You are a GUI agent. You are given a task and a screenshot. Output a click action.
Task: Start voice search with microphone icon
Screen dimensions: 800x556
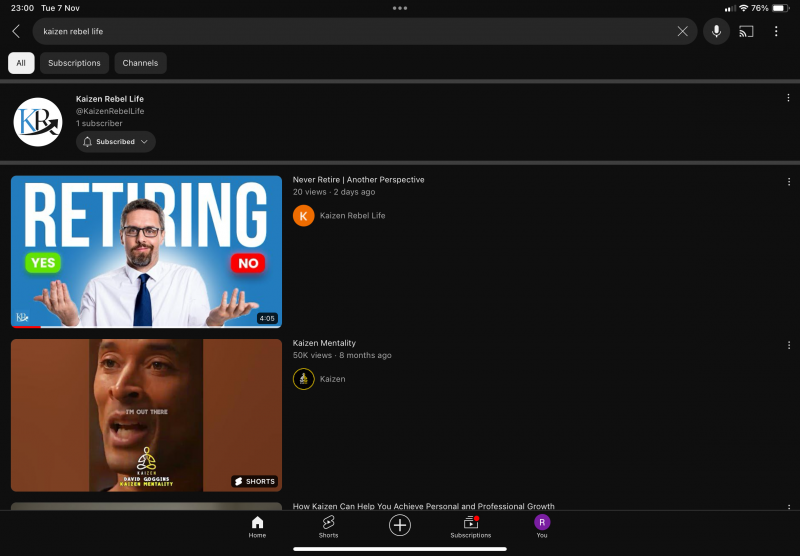[716, 31]
